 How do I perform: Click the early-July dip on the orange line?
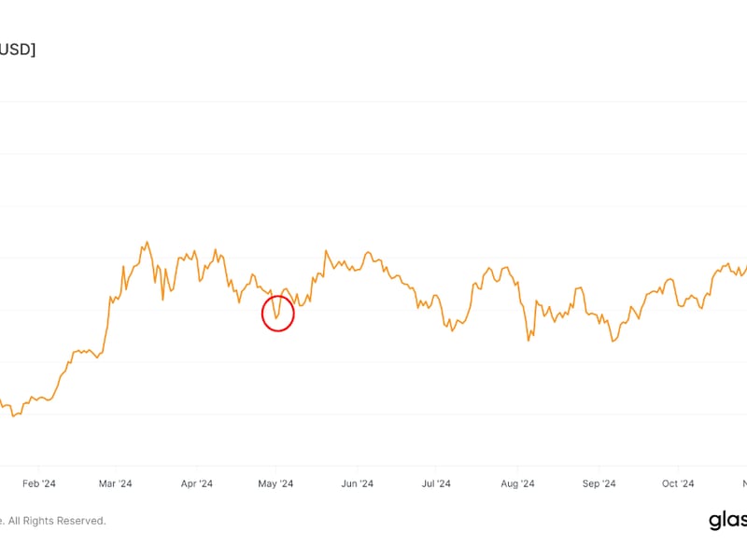tap(451, 330)
